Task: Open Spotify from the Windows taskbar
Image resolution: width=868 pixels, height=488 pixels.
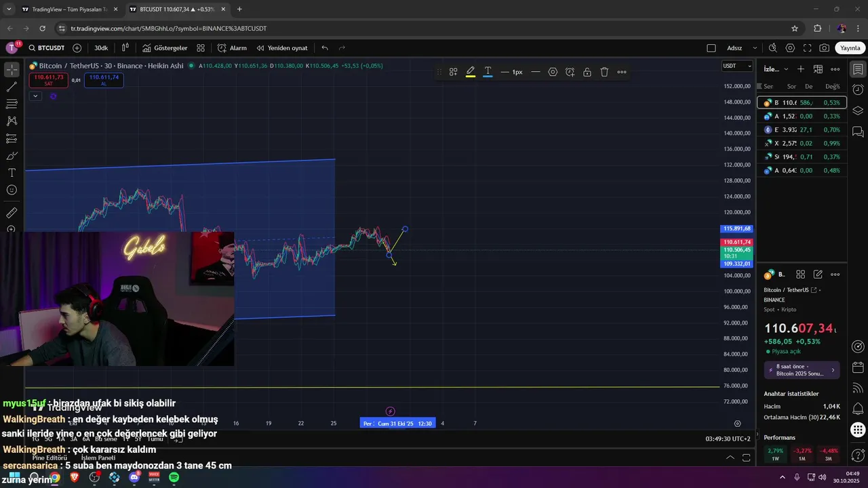Action: pyautogui.click(x=174, y=477)
